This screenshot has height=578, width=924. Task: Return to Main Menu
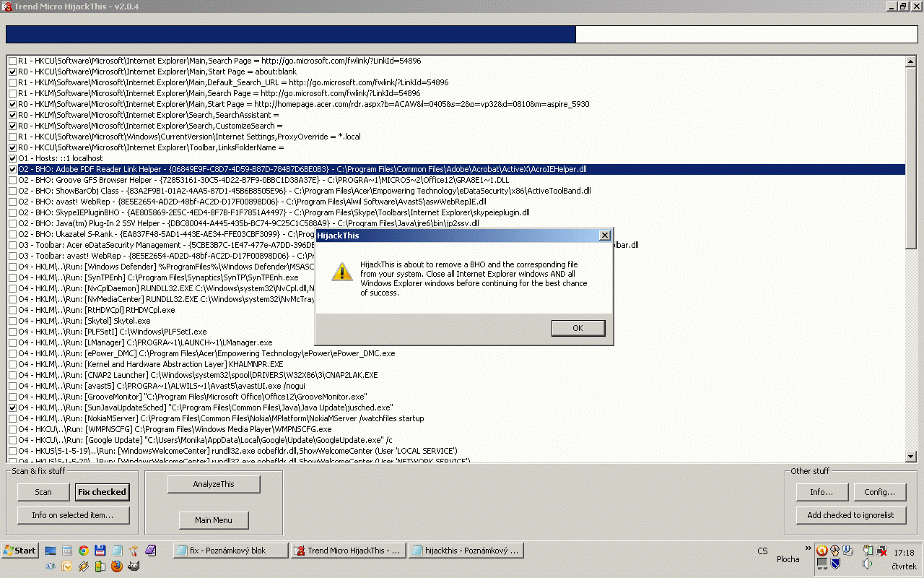click(x=214, y=520)
